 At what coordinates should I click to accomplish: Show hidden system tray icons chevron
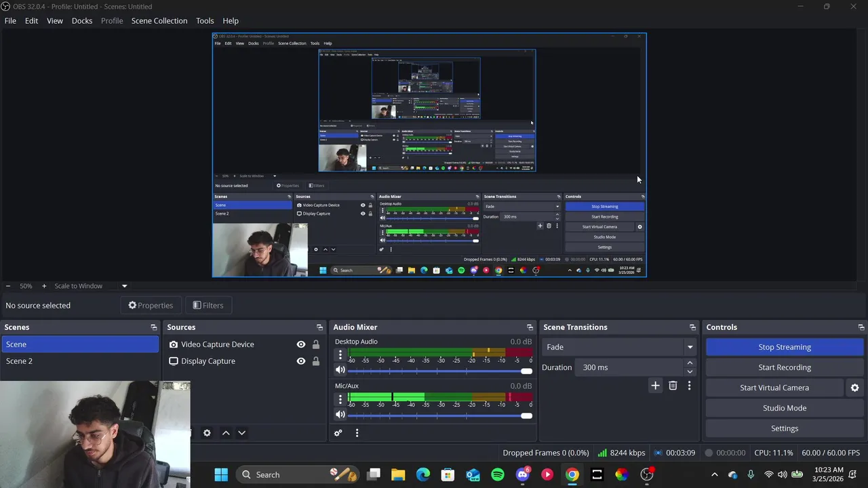pyautogui.click(x=714, y=474)
